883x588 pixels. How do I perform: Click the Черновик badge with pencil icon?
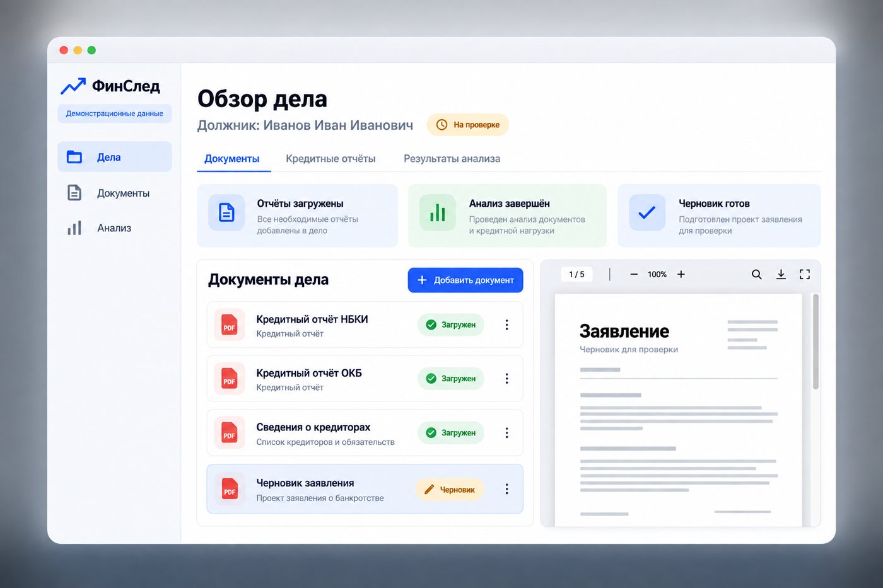[x=449, y=490]
